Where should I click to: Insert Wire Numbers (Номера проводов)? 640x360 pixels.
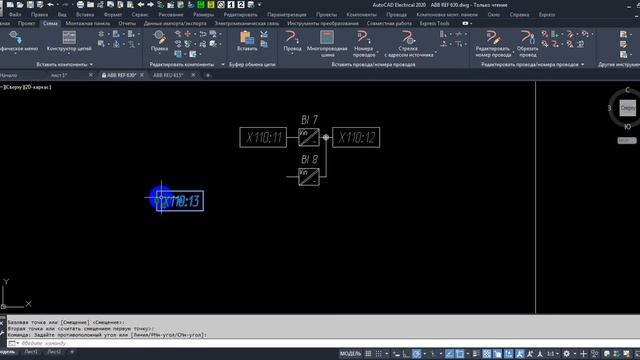(x=363, y=43)
